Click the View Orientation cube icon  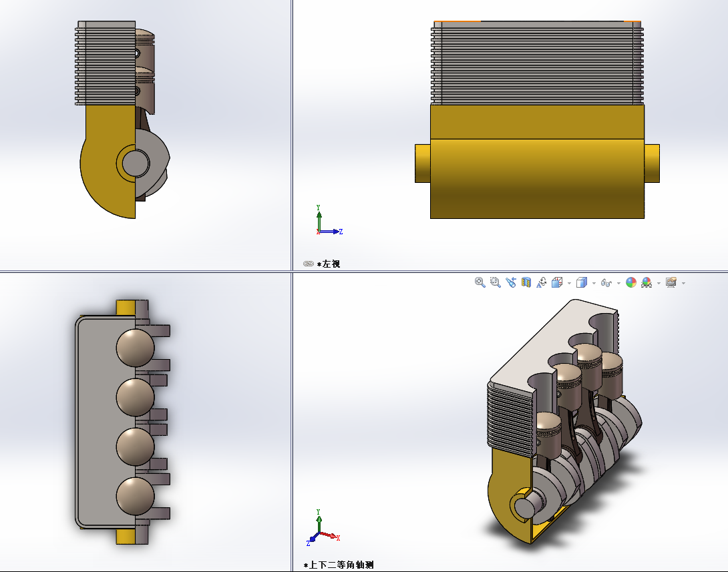(557, 282)
